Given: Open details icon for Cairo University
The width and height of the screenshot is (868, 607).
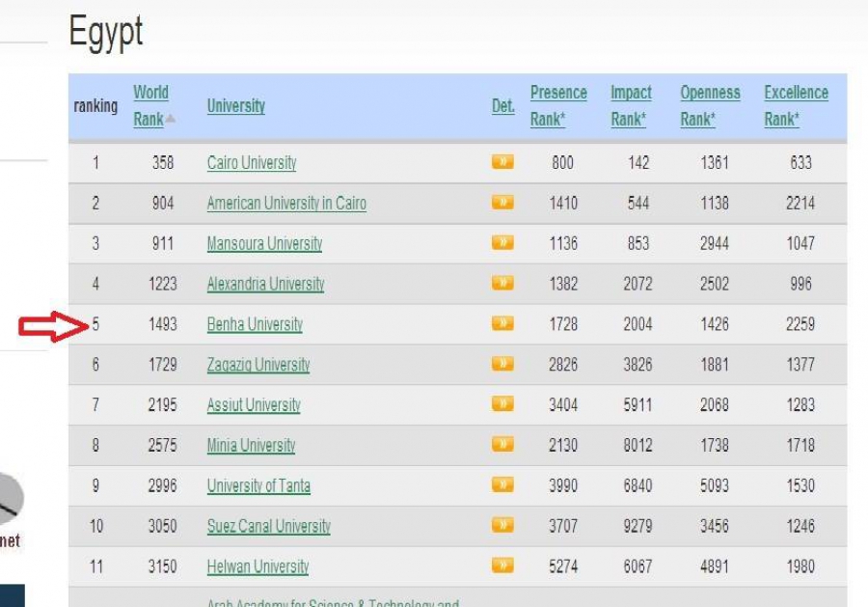Looking at the screenshot, I should tap(502, 162).
